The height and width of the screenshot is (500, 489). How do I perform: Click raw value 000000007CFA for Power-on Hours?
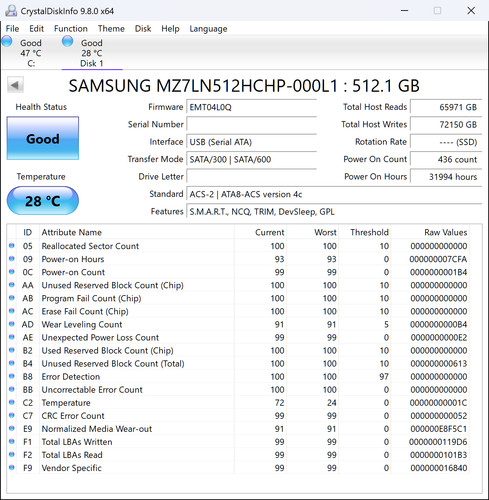coord(438,259)
